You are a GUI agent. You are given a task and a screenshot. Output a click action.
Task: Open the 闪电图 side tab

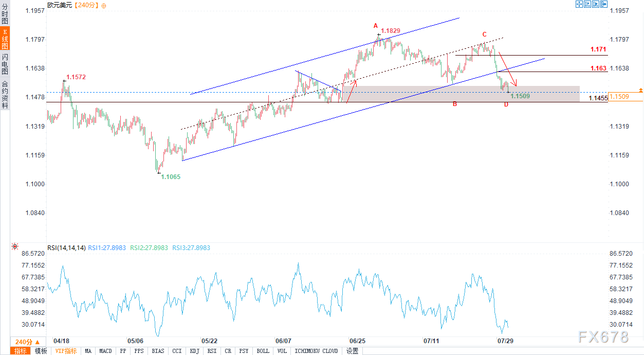(5, 64)
